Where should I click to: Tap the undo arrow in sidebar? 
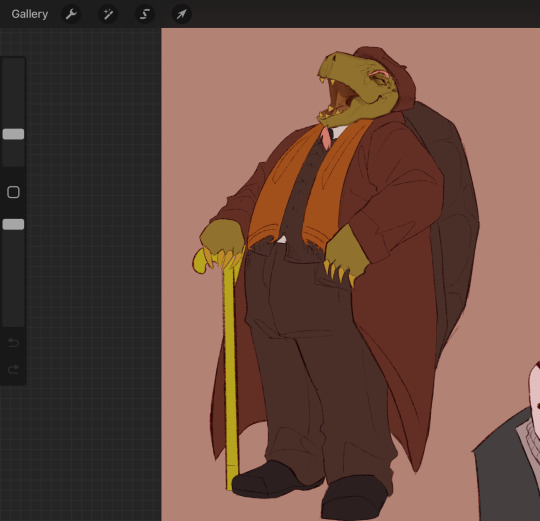pos(13,342)
